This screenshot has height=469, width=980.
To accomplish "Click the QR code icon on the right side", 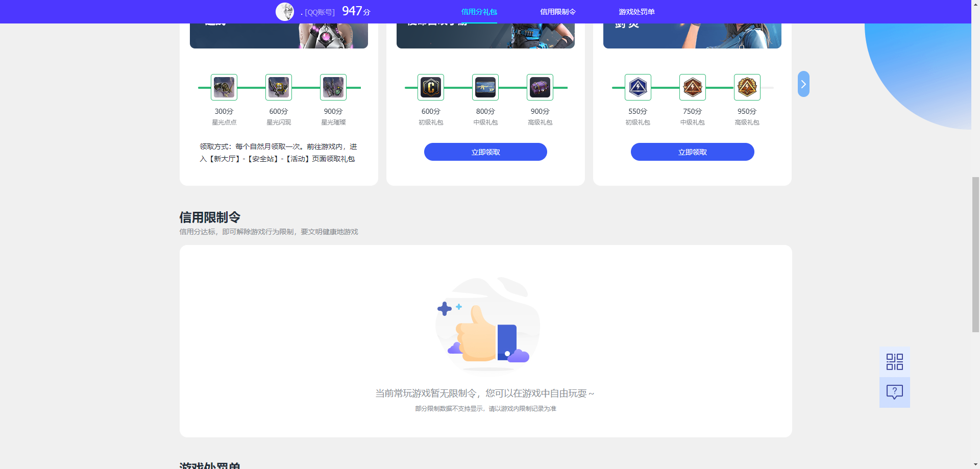I will click(894, 361).
